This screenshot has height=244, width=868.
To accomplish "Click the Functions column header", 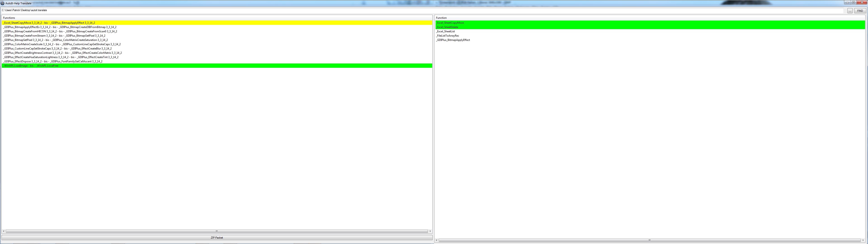I will coord(9,18).
